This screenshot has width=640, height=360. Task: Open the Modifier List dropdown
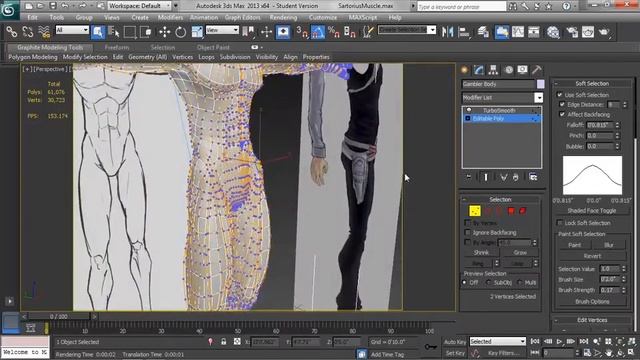[x=539, y=98]
